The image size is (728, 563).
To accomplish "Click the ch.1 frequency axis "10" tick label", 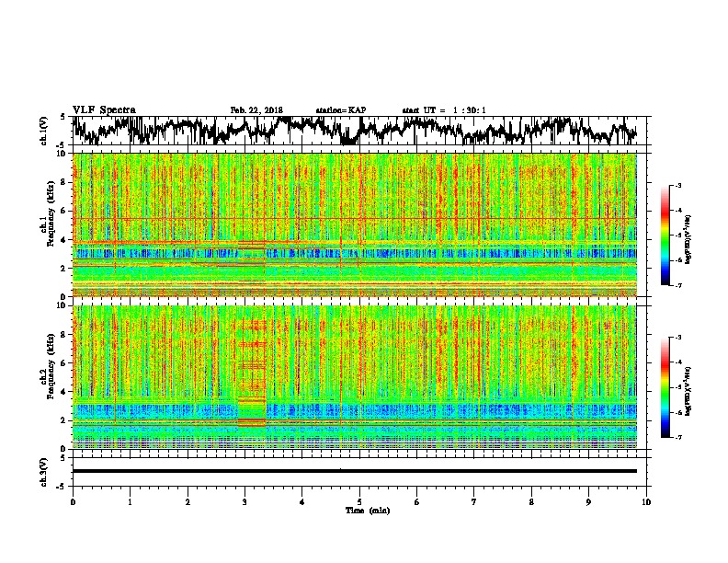I will 63,154.
